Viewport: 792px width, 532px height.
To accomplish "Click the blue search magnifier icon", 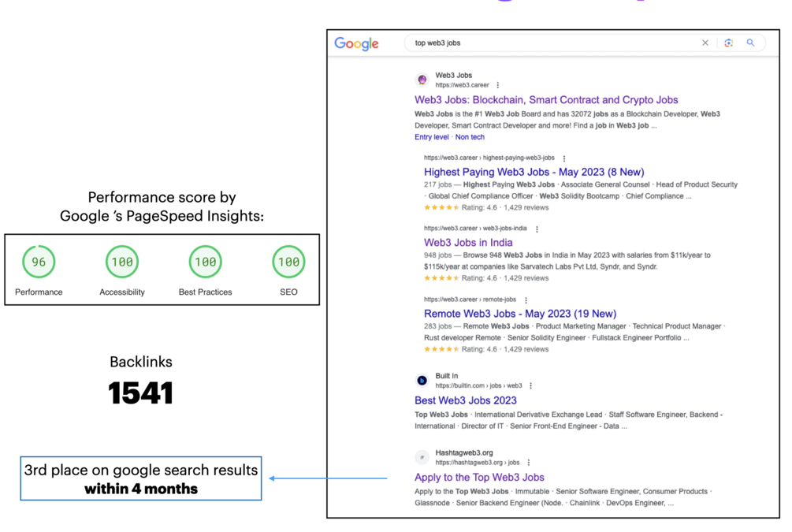I will (x=750, y=43).
